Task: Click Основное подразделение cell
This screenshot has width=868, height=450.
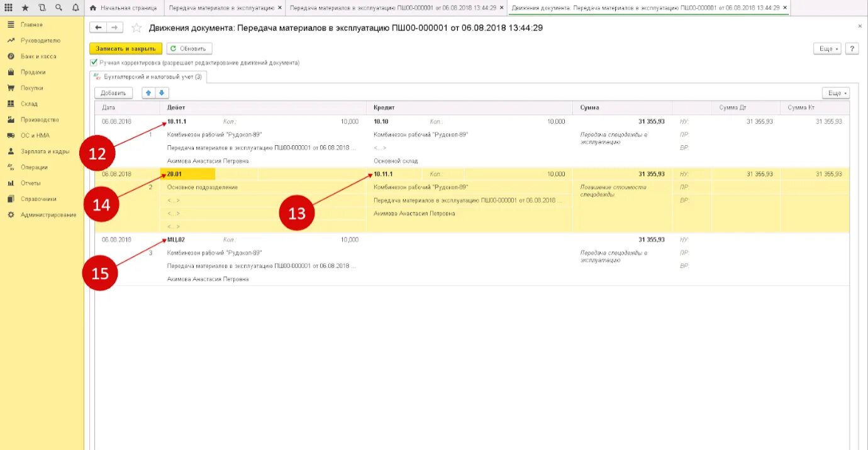Action: tap(203, 187)
